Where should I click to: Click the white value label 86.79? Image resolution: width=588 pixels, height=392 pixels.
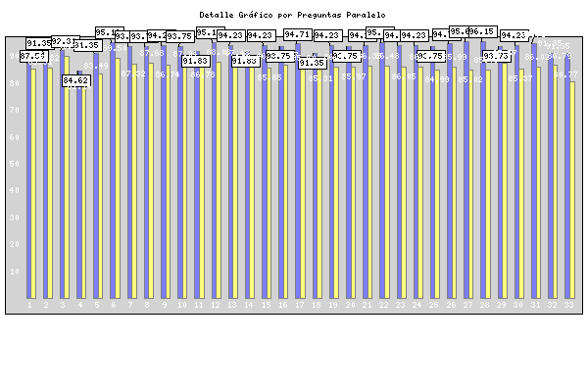pos(560,56)
